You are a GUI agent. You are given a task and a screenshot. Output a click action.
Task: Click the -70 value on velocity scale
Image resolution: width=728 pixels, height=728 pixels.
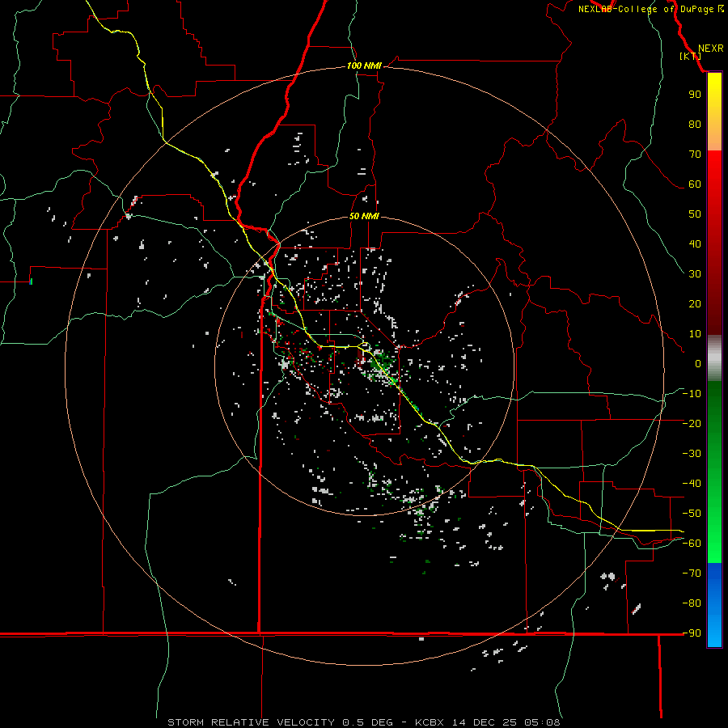pos(692,573)
